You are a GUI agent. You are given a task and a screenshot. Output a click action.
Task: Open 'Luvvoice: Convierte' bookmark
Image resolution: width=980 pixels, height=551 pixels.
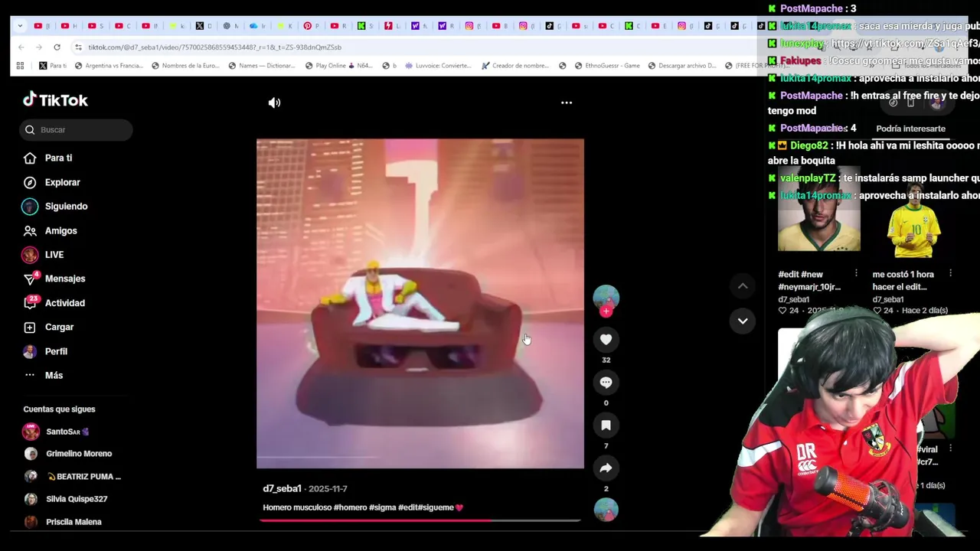pyautogui.click(x=438, y=66)
